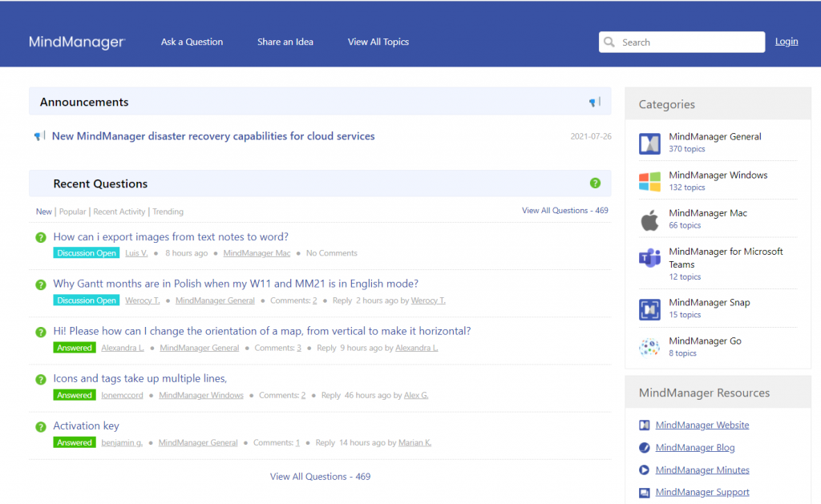Click the MindManager Go category icon
This screenshot has width=821, height=504.
pyautogui.click(x=649, y=347)
